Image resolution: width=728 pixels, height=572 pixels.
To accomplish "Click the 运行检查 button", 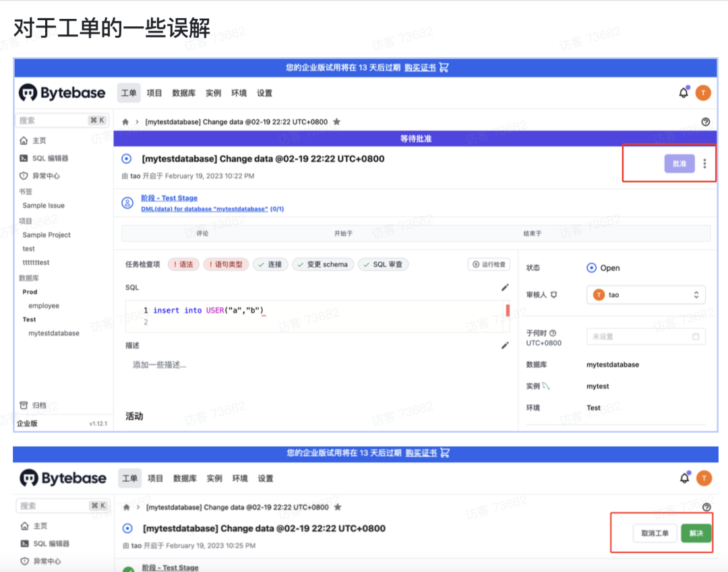I will [x=489, y=264].
